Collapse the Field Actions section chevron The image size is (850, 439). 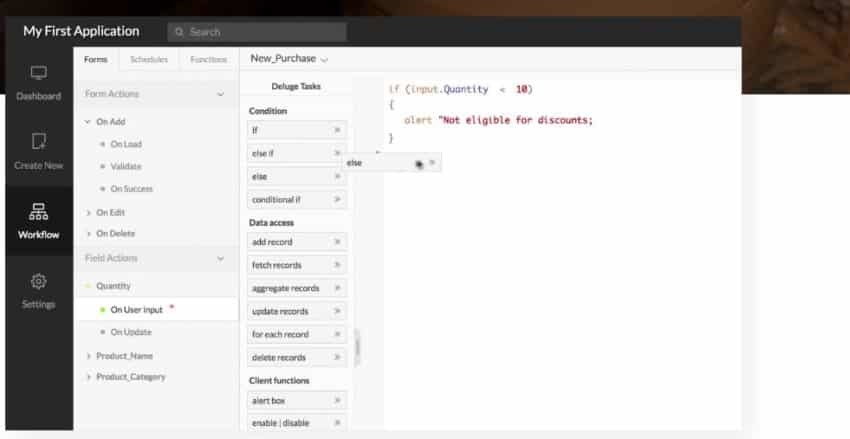220,259
